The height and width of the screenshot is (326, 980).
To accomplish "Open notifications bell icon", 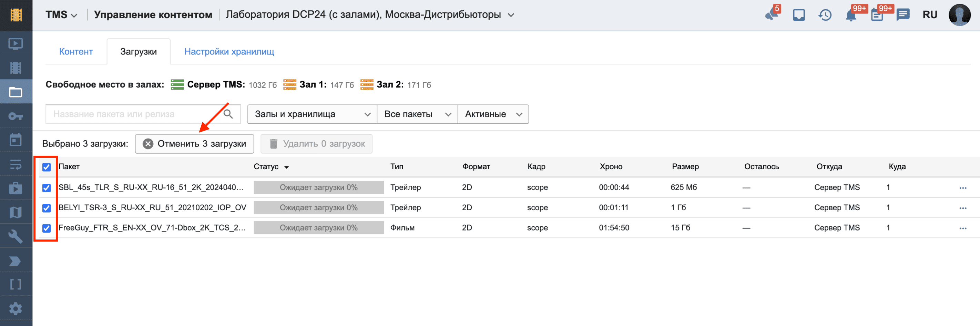I will click(851, 15).
